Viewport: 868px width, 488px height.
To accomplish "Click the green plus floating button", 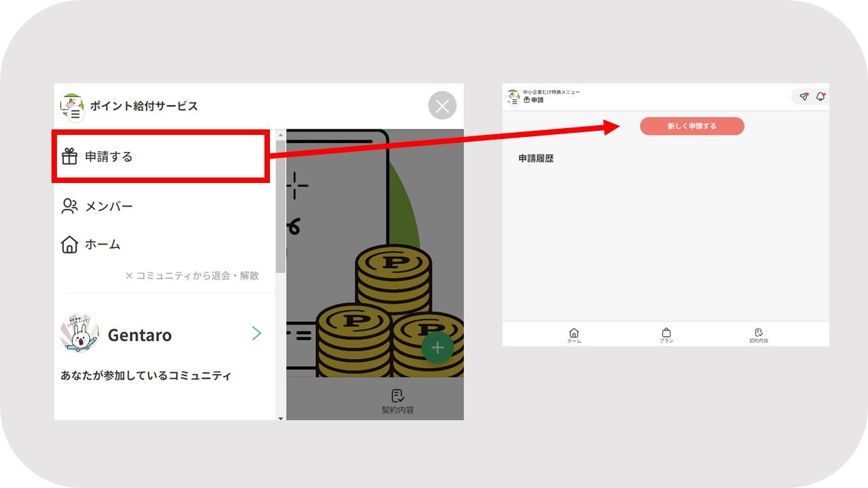I will coord(437,348).
